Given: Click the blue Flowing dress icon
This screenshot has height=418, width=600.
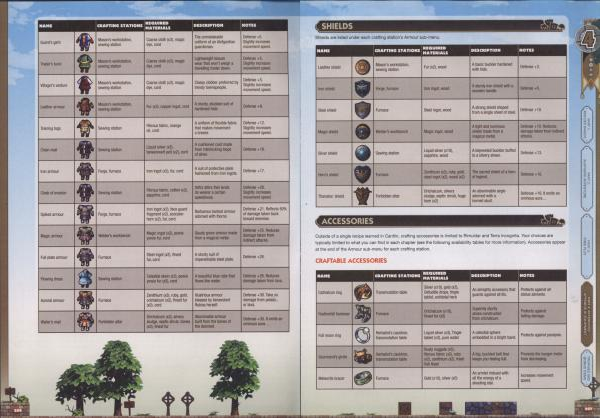Looking at the screenshot, I should coord(85,279).
